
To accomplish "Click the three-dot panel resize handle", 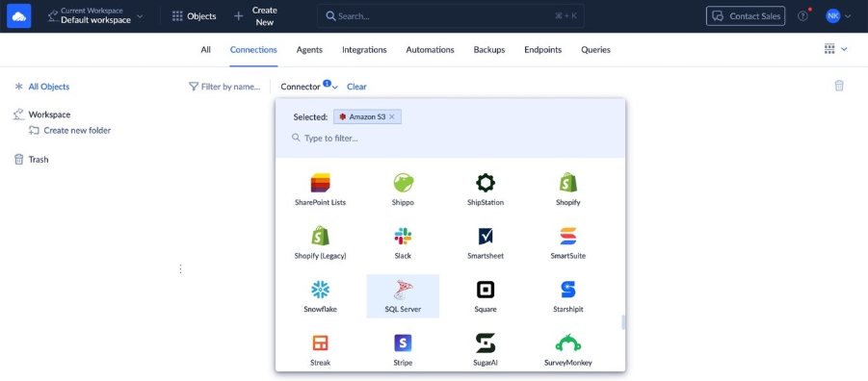I will click(x=180, y=268).
